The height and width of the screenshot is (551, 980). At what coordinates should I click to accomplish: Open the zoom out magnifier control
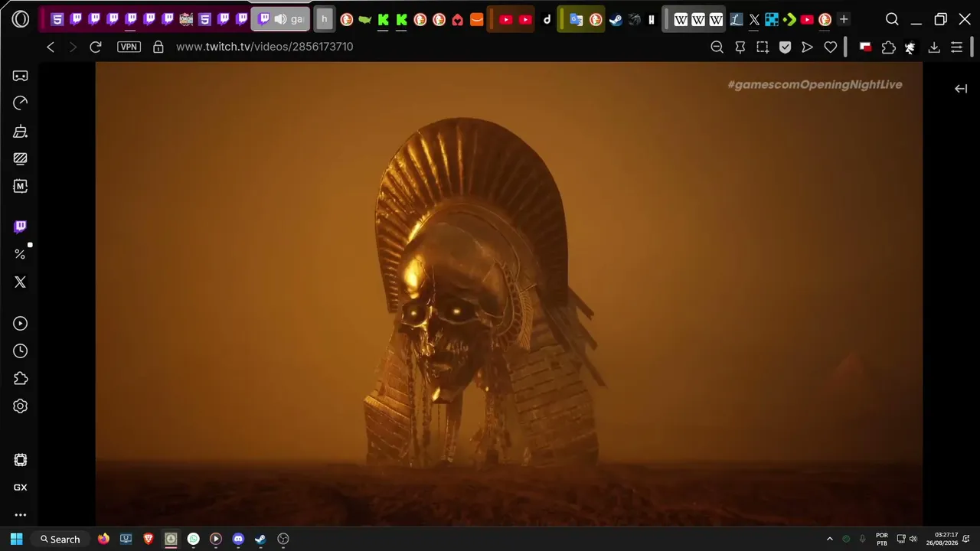click(x=717, y=47)
